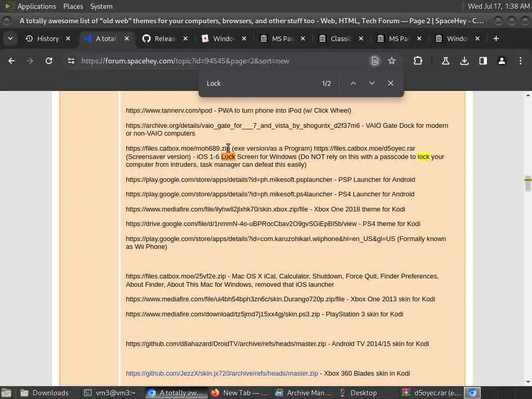
Task: Click the find-in-page field containing Lock
Action: [261, 83]
